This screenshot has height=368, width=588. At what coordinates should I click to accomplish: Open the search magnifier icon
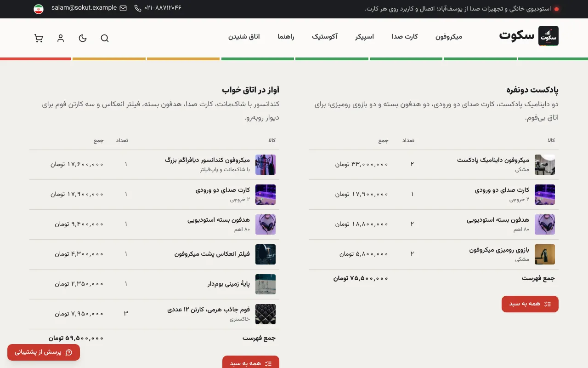tap(105, 38)
